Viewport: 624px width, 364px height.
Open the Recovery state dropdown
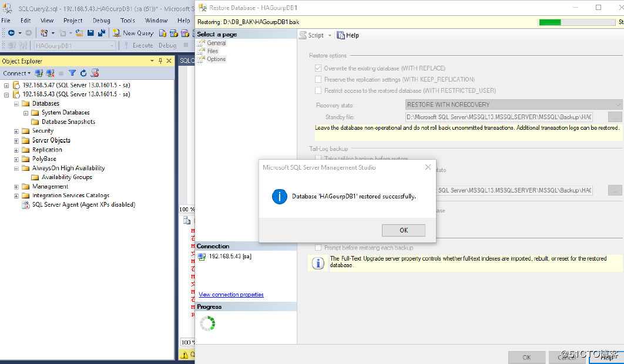click(514, 105)
